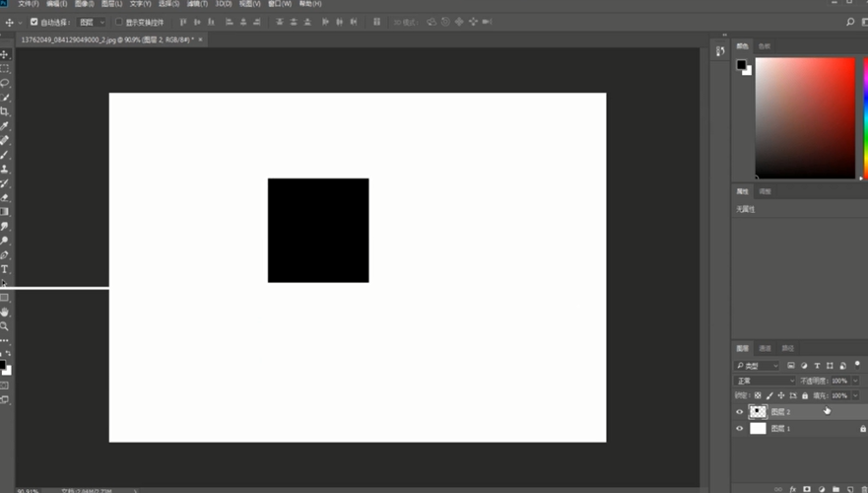Create new fill or adjustment layer

[x=822, y=489]
